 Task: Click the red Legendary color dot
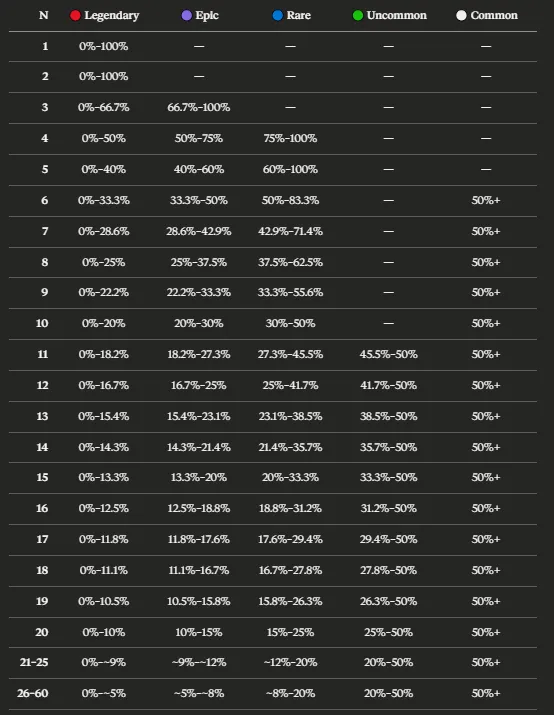click(x=75, y=16)
